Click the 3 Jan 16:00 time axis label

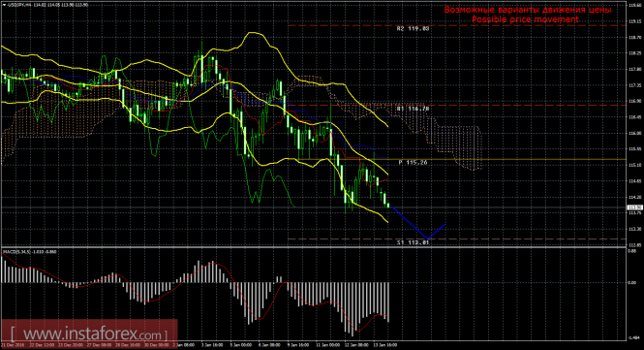[212, 345]
